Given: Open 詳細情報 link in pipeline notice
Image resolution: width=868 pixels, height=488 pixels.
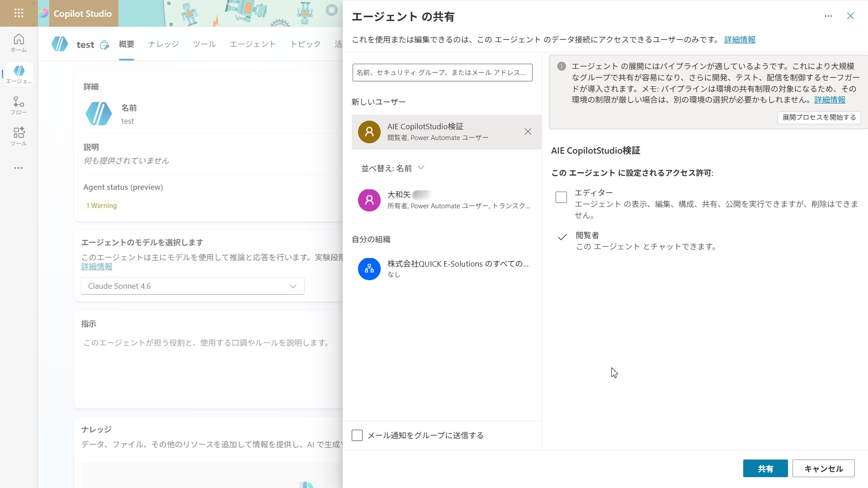Looking at the screenshot, I should pyautogui.click(x=830, y=100).
